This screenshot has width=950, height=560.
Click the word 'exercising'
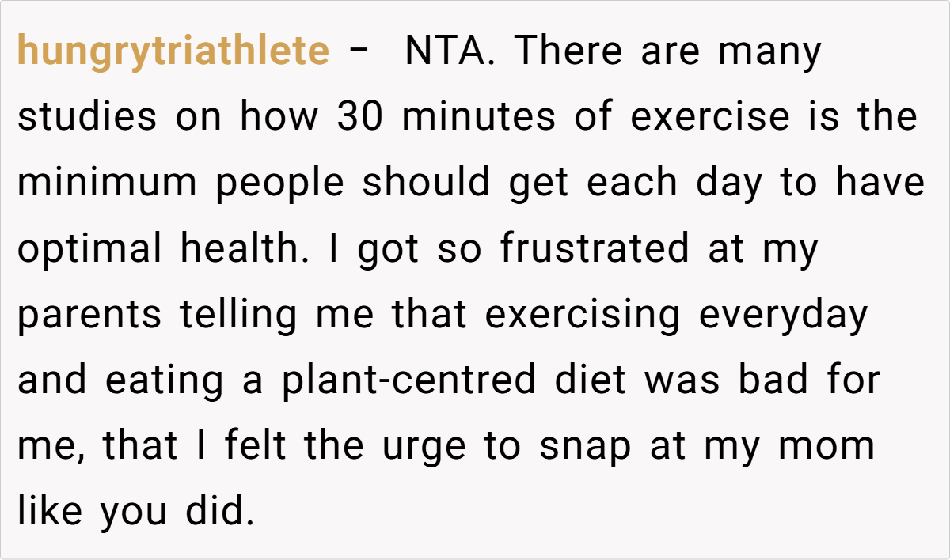coord(583,315)
